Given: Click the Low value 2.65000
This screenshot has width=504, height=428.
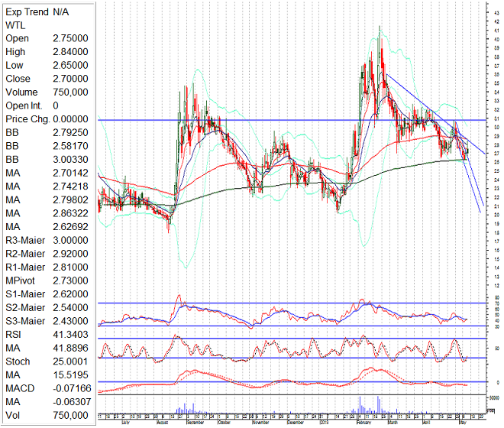Looking at the screenshot, I should click(69, 66).
